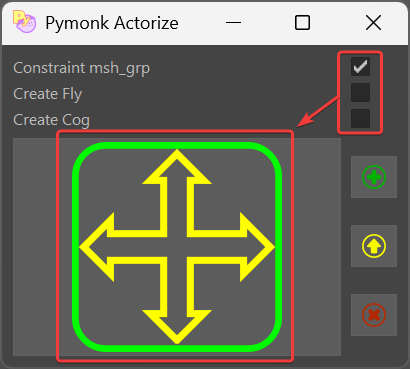Click the left-pointing yellow arrowhead
Image resolution: width=410 pixels, height=369 pixels.
click(x=97, y=247)
